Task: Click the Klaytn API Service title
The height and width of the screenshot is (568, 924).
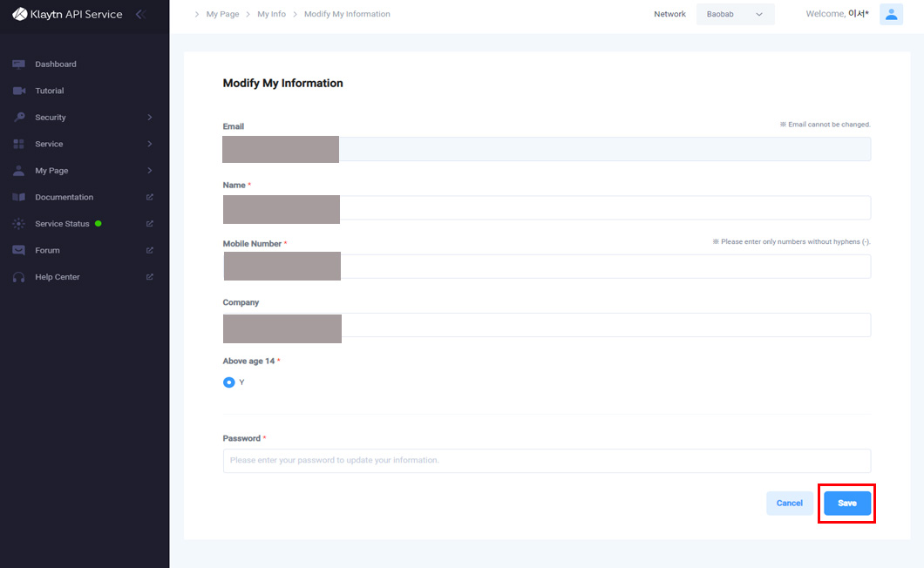Action: pos(76,14)
